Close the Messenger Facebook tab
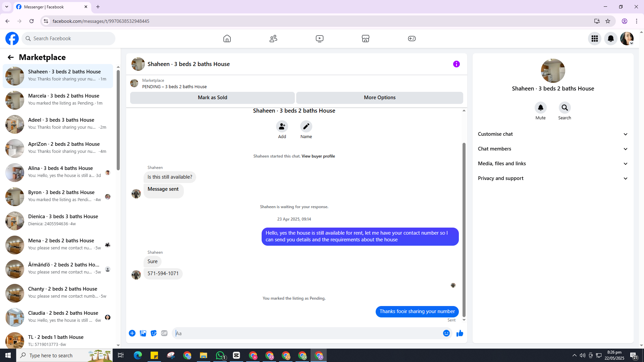Viewport: 644px width, 362px height. [86, 7]
